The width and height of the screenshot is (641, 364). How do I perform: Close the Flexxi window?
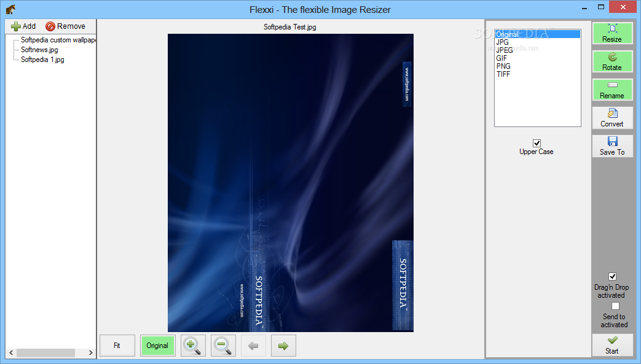click(623, 7)
